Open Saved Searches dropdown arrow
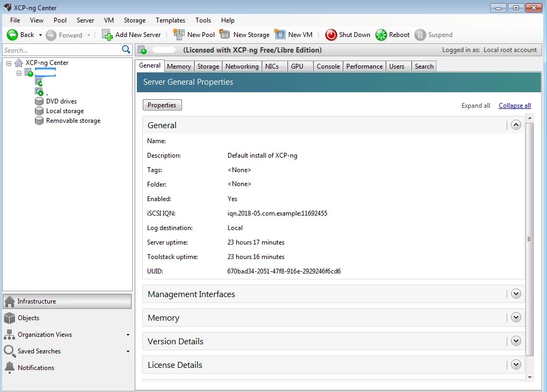Screen dimensions: 547x392 point(128,352)
